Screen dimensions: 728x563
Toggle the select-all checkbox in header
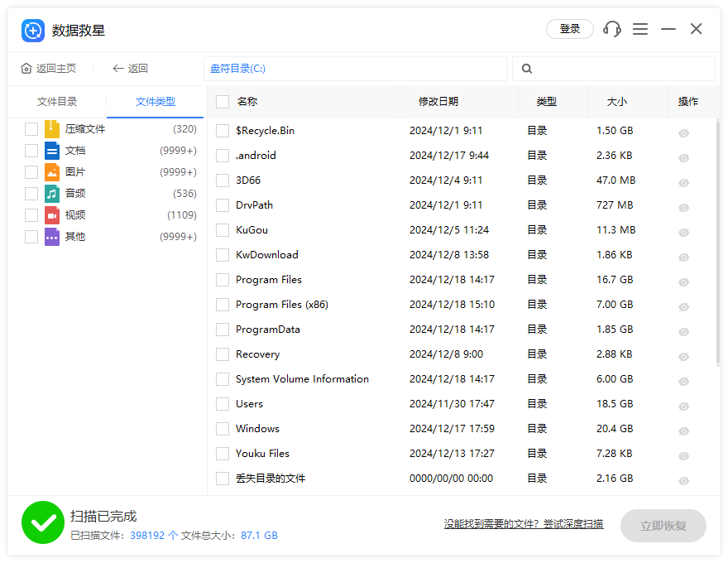223,102
